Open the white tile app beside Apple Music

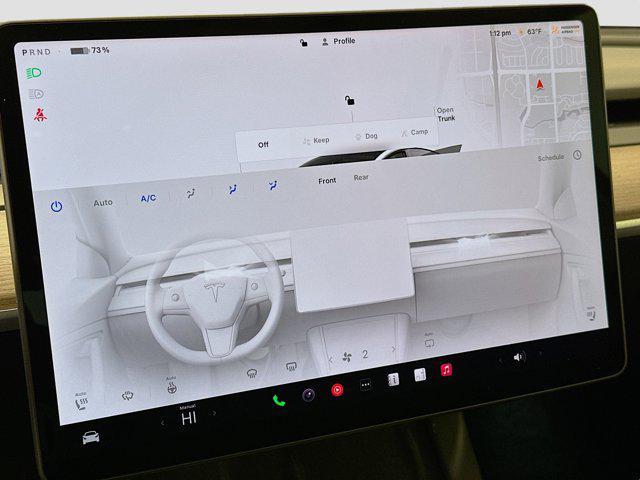(x=420, y=374)
